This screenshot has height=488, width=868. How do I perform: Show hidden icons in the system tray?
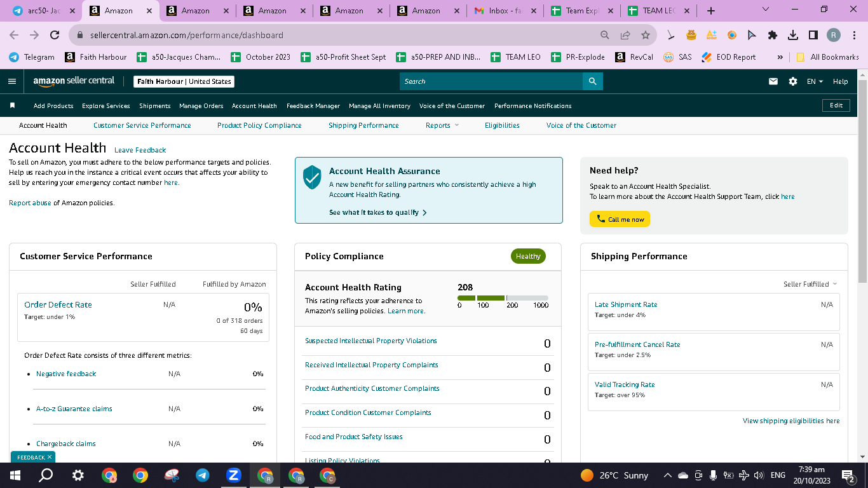[x=668, y=475]
